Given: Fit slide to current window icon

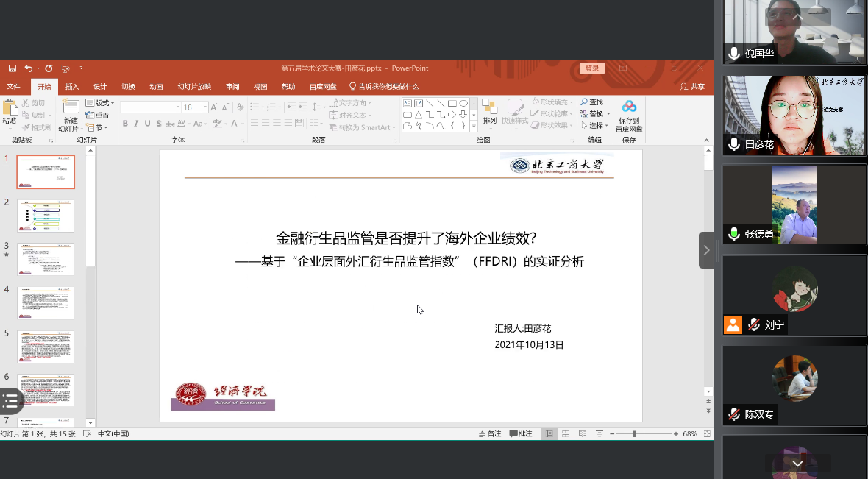Looking at the screenshot, I should (706, 434).
